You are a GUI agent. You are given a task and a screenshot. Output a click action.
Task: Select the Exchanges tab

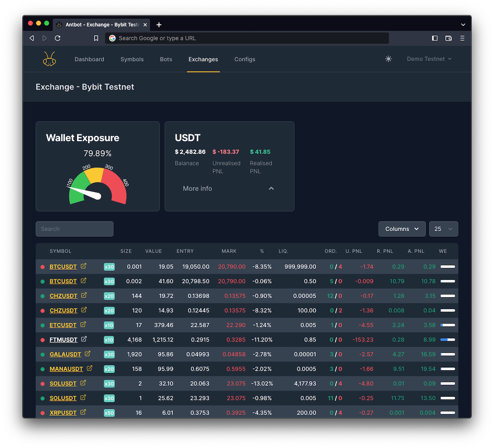pyautogui.click(x=203, y=59)
